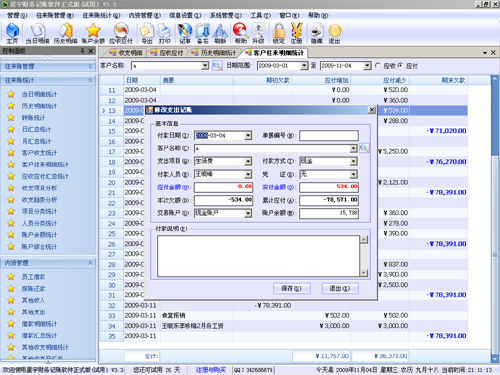Pin the 控制面板 panel
This screenshot has width=500, height=375.
82,51
